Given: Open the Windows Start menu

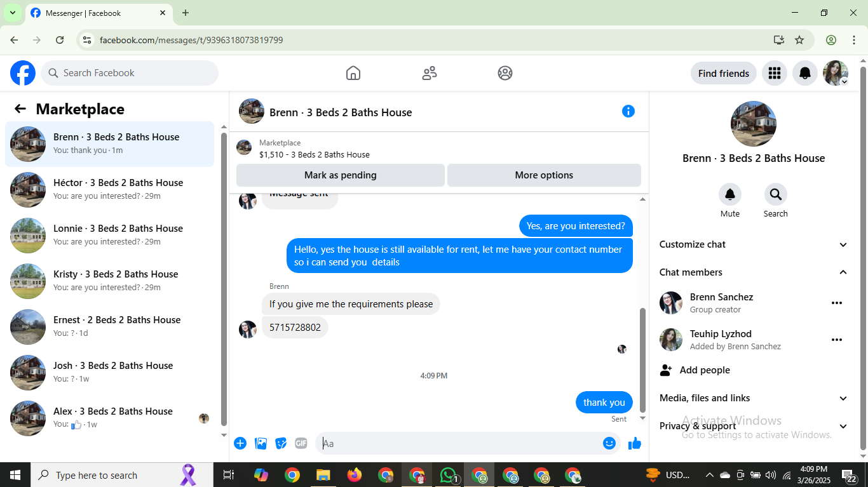Looking at the screenshot, I should (15, 475).
